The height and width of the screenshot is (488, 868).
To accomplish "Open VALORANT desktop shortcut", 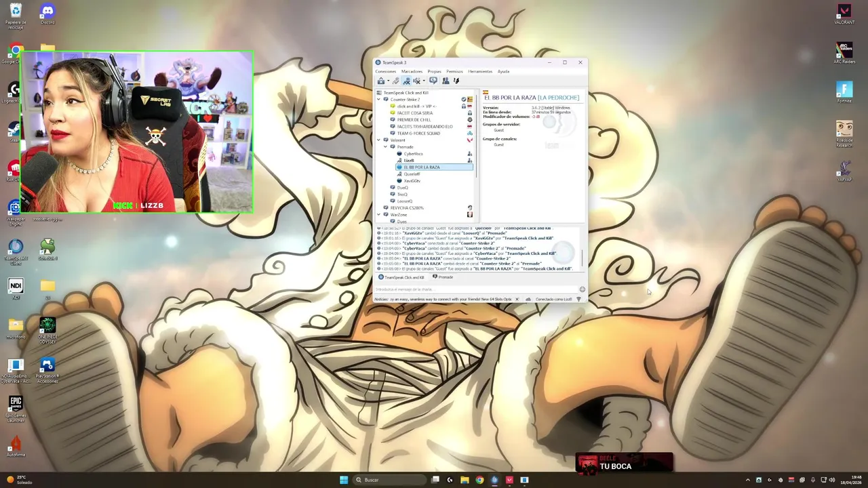I will click(844, 14).
